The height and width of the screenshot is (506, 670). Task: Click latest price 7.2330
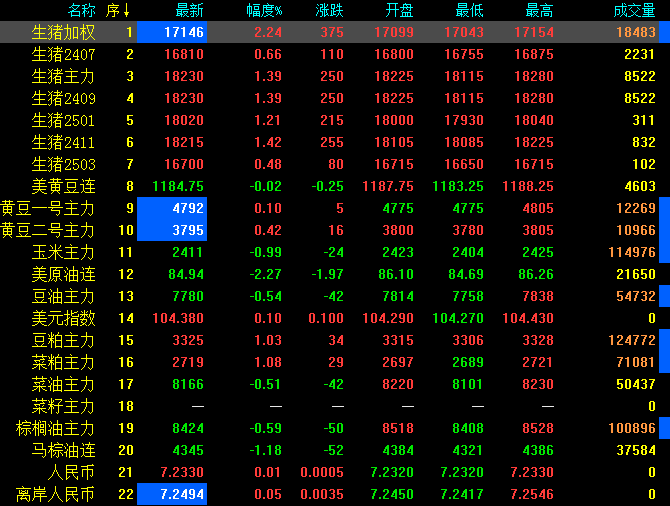[x=182, y=472]
